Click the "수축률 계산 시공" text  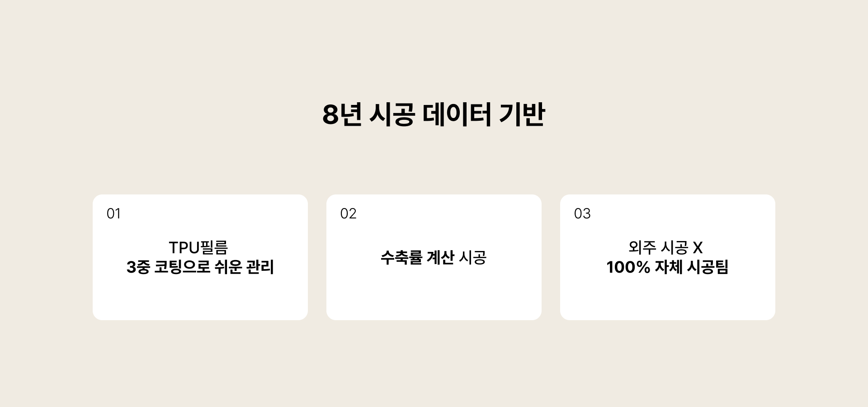click(434, 257)
